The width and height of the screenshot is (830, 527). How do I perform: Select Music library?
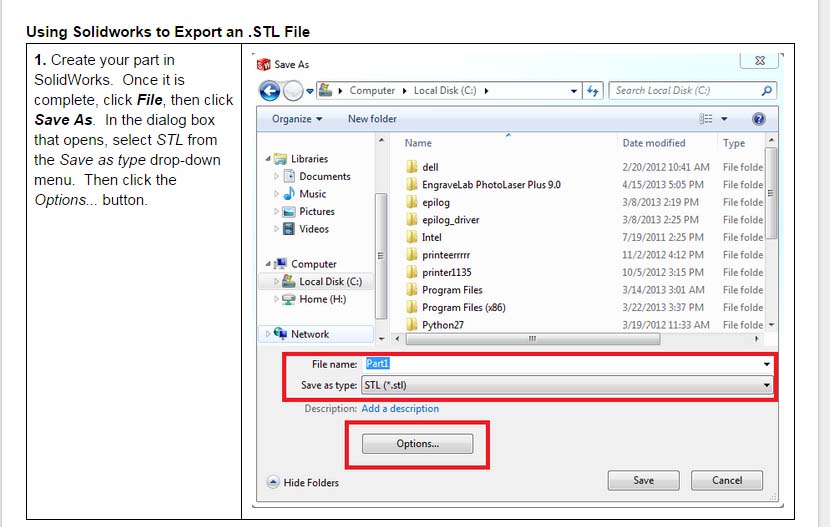(312, 194)
